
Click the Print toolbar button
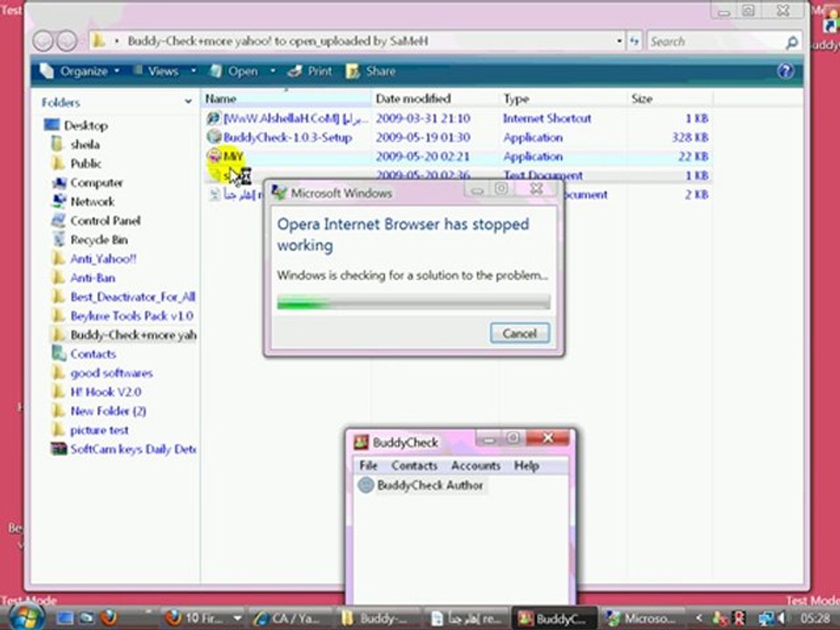click(310, 71)
